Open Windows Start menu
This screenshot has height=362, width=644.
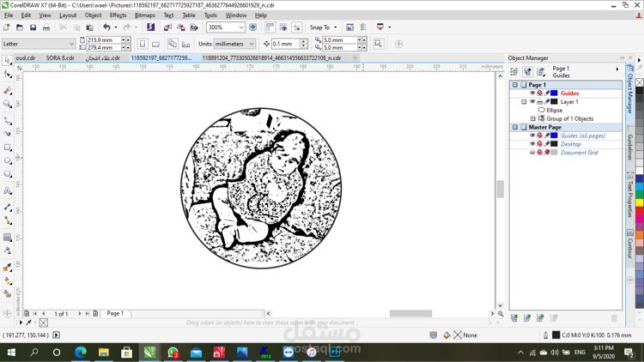(11, 353)
